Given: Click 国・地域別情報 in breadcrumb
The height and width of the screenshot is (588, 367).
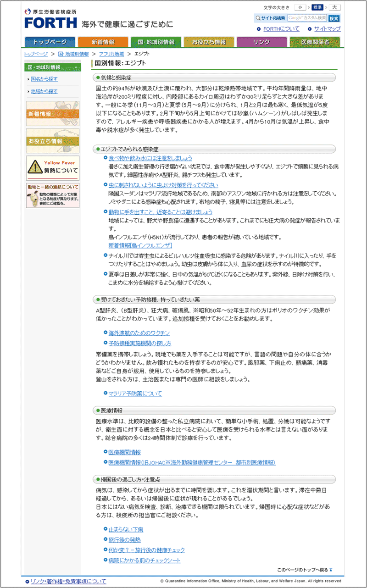Looking at the screenshot, I should click(73, 54).
